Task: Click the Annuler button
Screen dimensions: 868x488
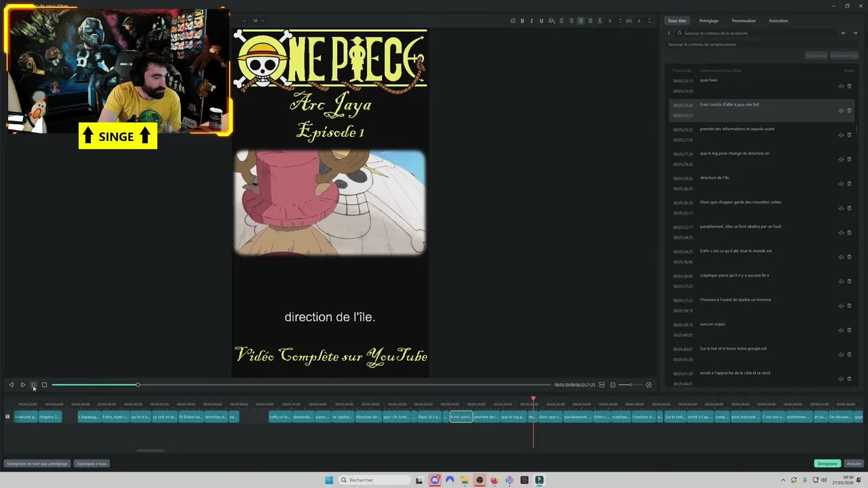Action: pos(854,464)
